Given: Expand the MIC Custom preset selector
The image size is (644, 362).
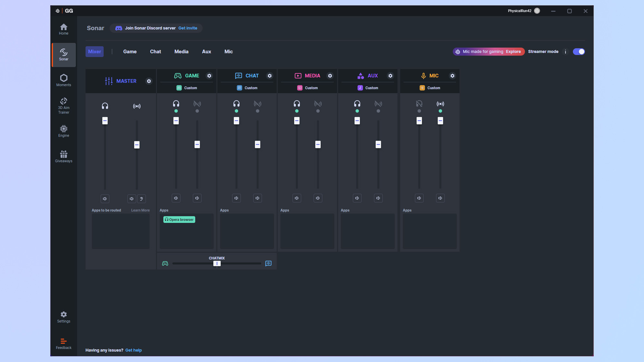Looking at the screenshot, I should [x=430, y=88].
